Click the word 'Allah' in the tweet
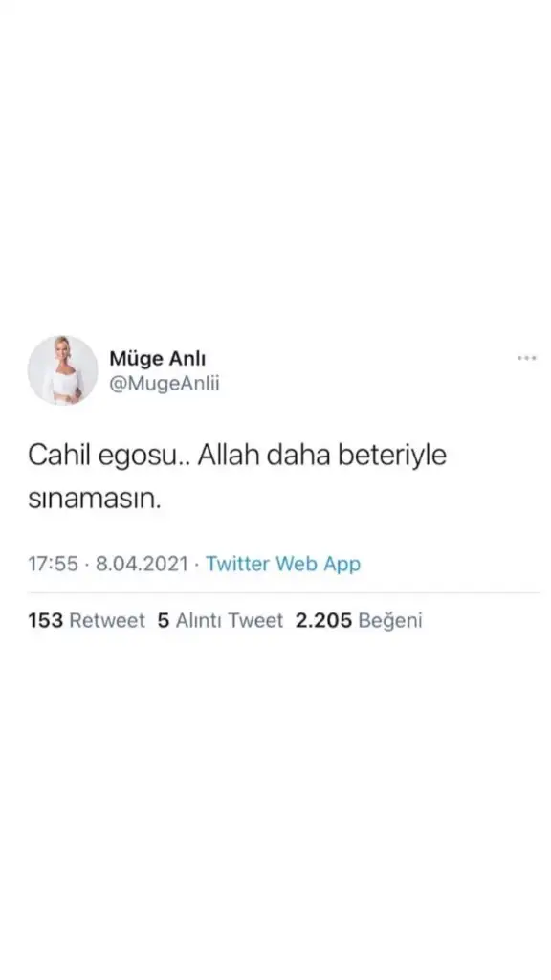Screen dimensions: 551x980 click(x=230, y=455)
